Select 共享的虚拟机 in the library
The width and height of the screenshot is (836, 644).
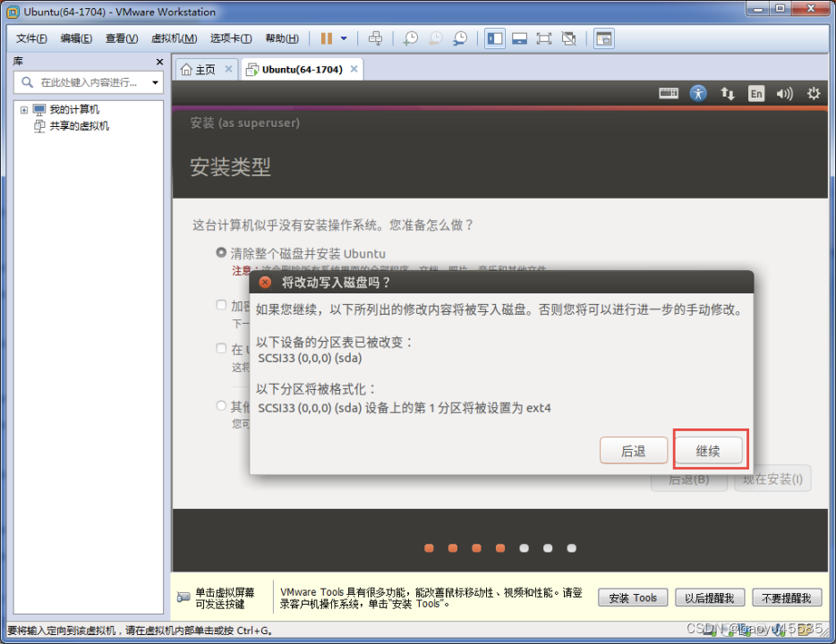pyautogui.click(x=79, y=126)
